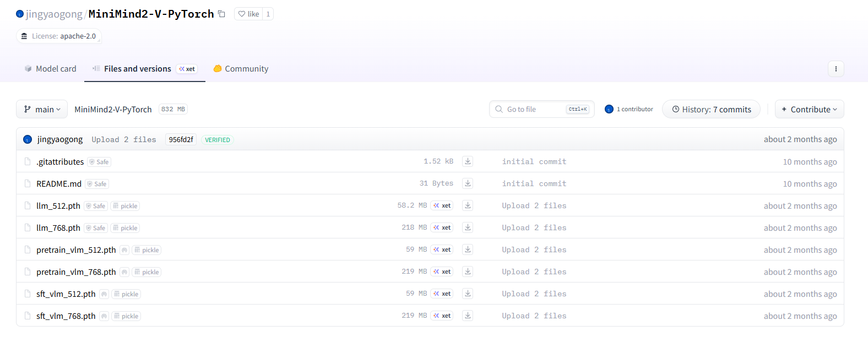Download the README.md file
The height and width of the screenshot is (342, 868).
click(x=468, y=183)
